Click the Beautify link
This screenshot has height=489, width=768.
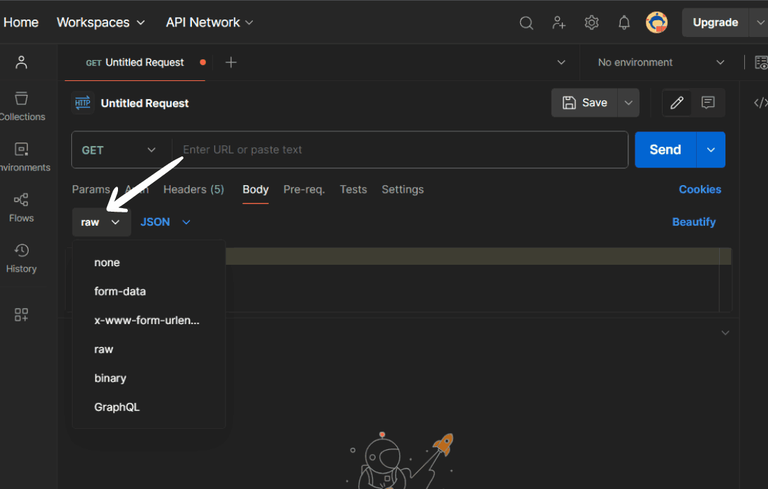pyautogui.click(x=694, y=222)
